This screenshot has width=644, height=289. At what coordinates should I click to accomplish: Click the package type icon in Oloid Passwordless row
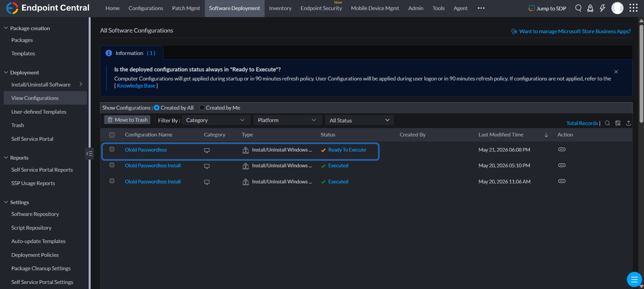[246, 150]
